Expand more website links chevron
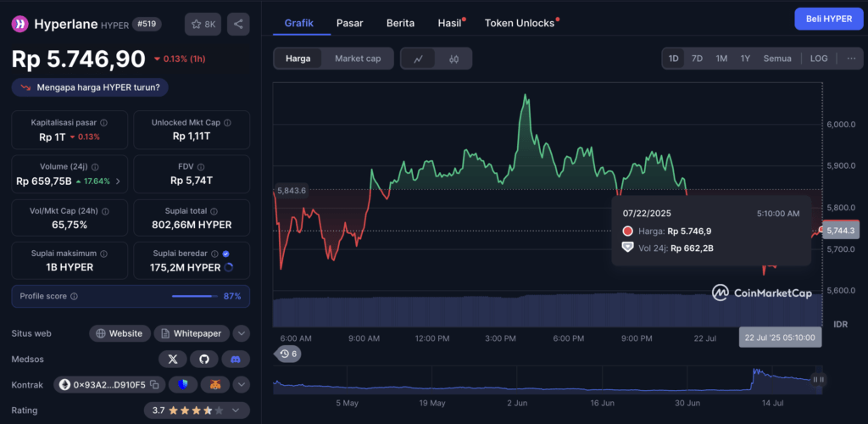868x424 pixels. [x=241, y=334]
